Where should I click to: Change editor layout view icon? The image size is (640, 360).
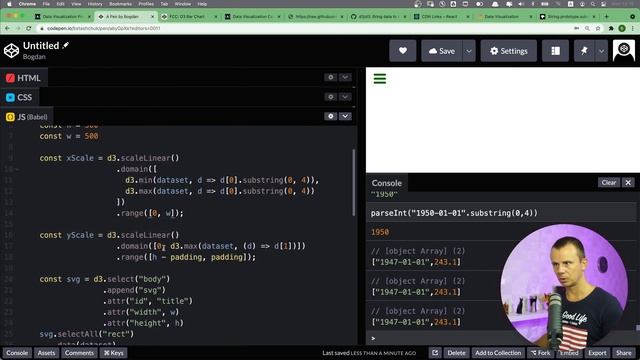pos(555,51)
